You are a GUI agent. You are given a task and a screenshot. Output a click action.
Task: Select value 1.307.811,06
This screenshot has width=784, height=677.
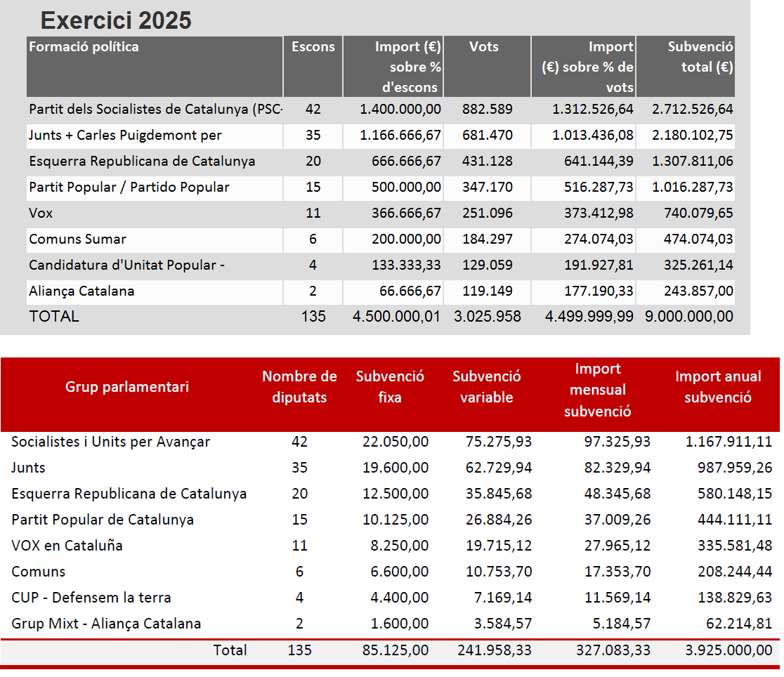[x=693, y=162]
